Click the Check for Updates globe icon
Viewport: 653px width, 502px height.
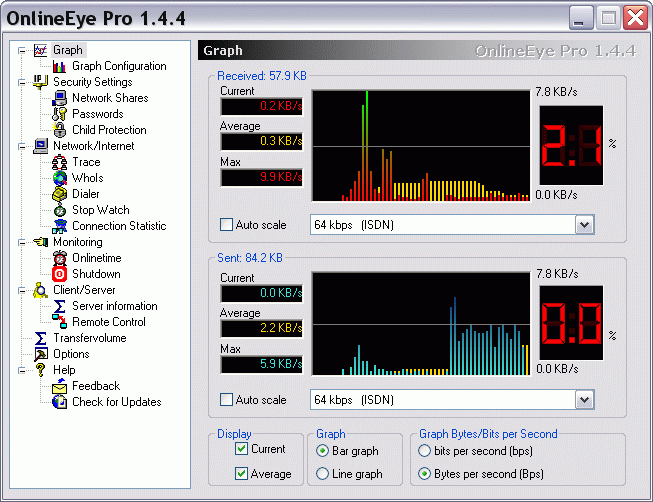(x=60, y=402)
